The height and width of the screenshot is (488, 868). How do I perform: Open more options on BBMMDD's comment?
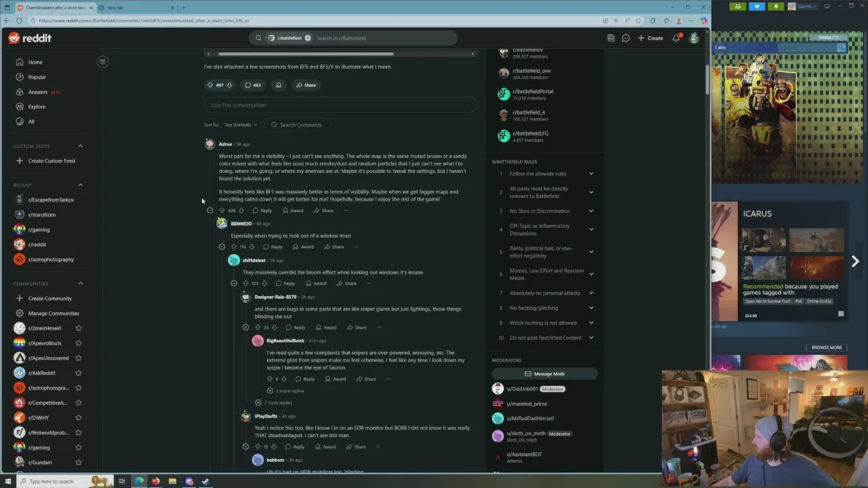click(x=356, y=247)
